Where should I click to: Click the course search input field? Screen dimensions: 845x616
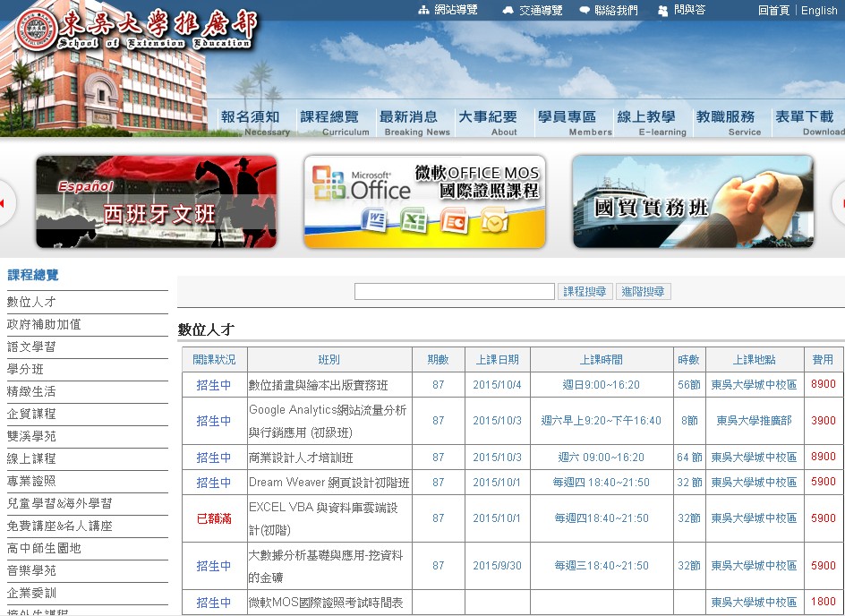pos(455,292)
